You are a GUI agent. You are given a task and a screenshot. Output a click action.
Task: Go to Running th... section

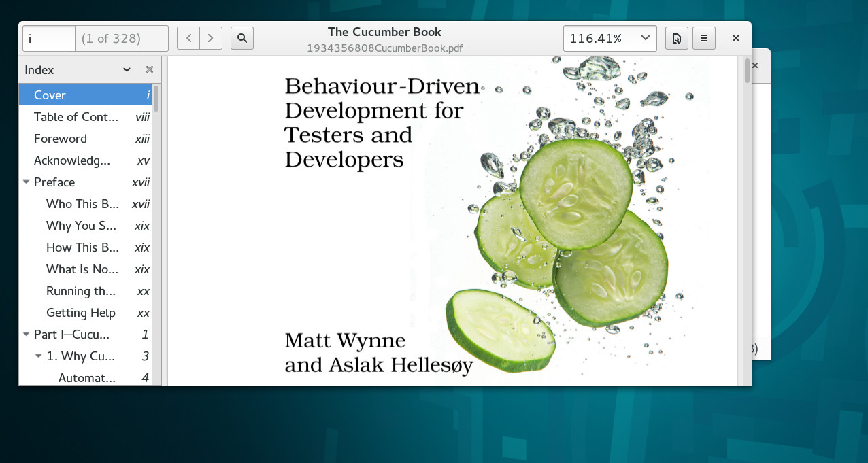click(85, 291)
